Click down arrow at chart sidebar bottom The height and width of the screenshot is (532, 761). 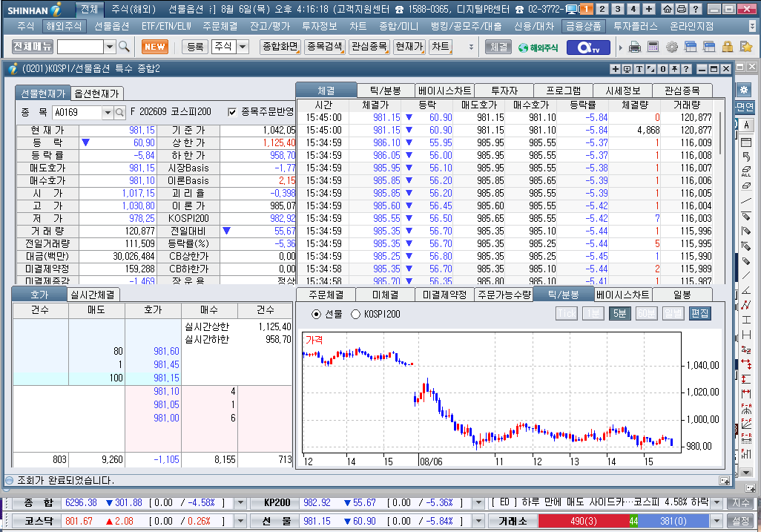click(x=746, y=473)
